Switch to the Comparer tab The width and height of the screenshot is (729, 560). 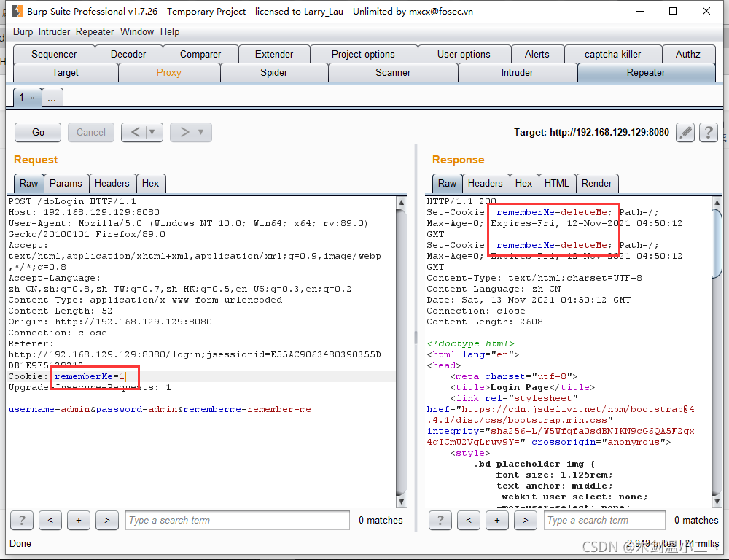click(200, 55)
